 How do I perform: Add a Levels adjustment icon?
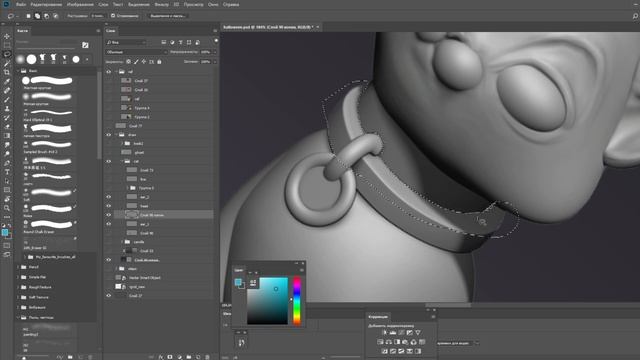[x=393, y=333]
